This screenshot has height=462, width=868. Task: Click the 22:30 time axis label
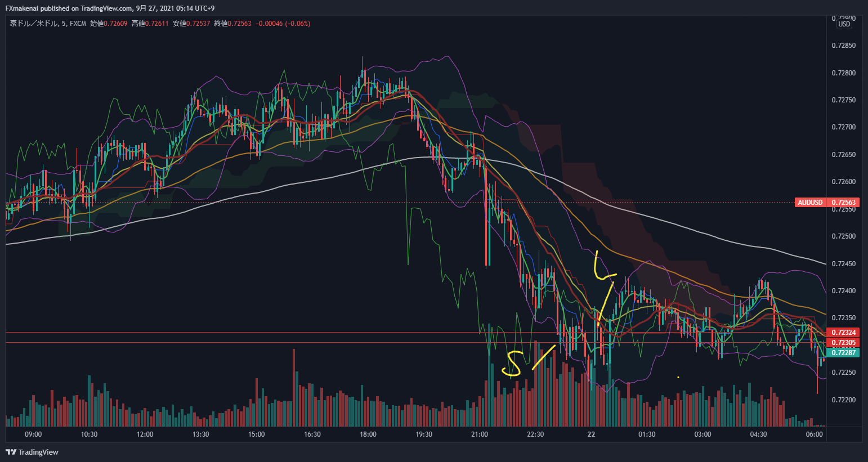535,434
